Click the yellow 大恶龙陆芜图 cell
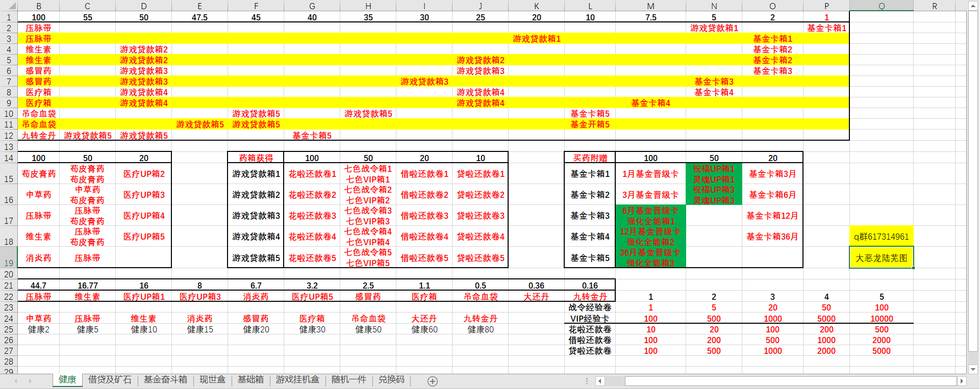 [881, 258]
